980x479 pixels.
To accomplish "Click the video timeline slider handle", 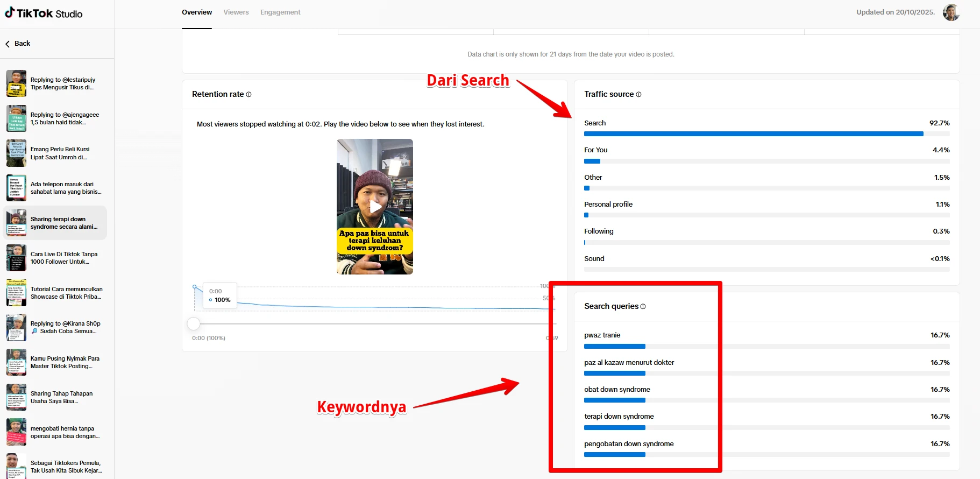I will pyautogui.click(x=194, y=323).
